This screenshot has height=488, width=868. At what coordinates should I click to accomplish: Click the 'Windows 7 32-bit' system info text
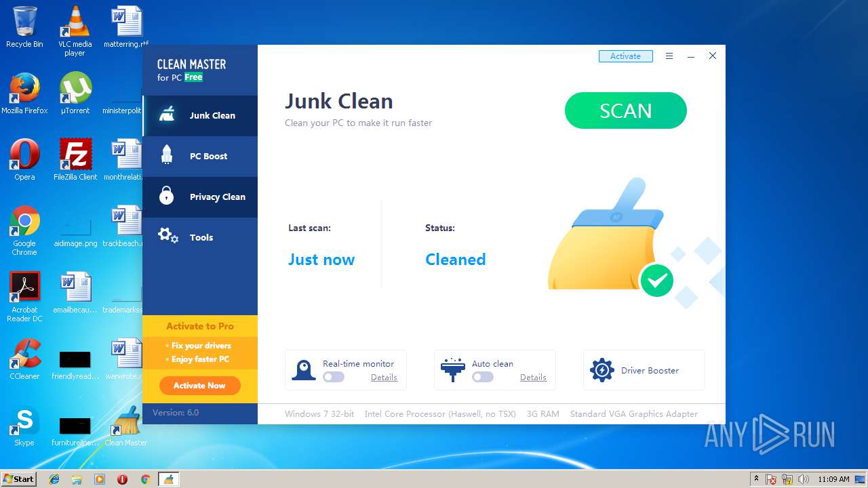(319, 414)
